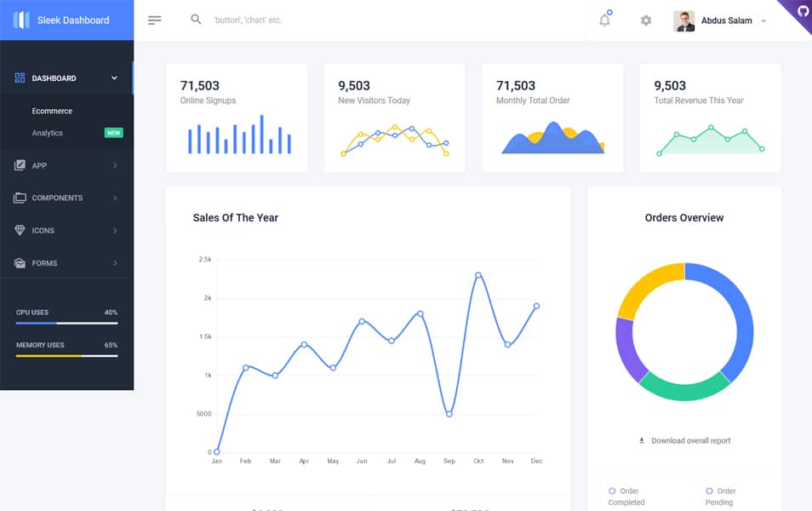Image resolution: width=812 pixels, height=511 pixels.
Task: Toggle the hamburger menu next to search
Action: [153, 20]
